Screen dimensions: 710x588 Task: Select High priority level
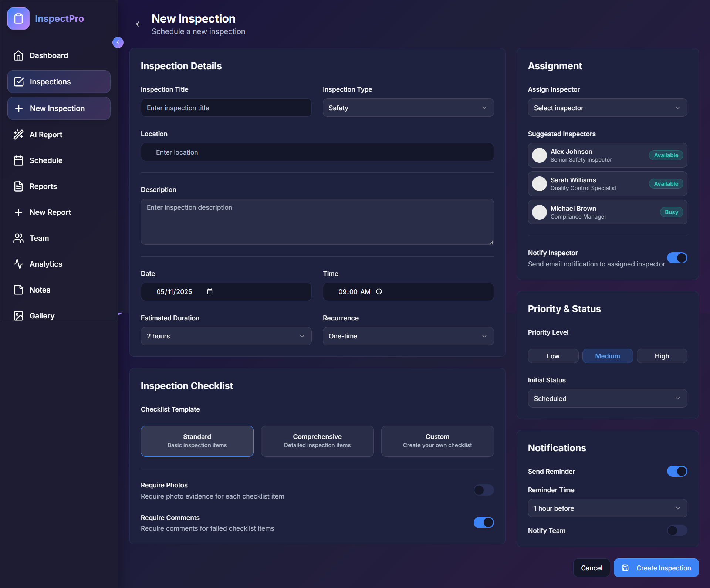coord(662,356)
